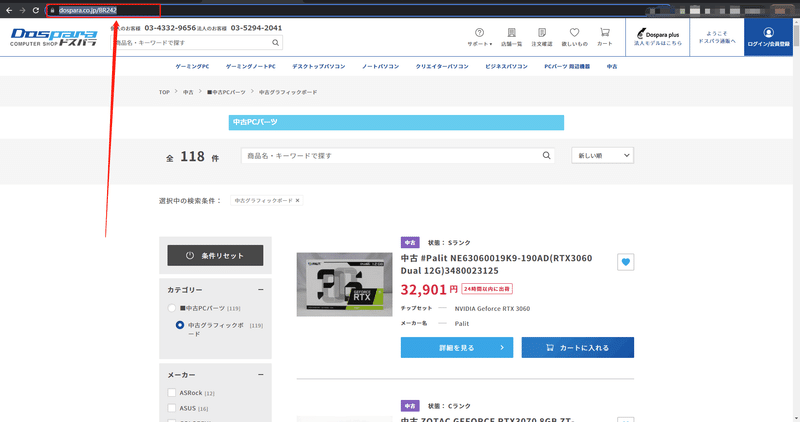800x422 pixels.
Task: Click the cart icon in カートに入れる
Action: pyautogui.click(x=549, y=347)
